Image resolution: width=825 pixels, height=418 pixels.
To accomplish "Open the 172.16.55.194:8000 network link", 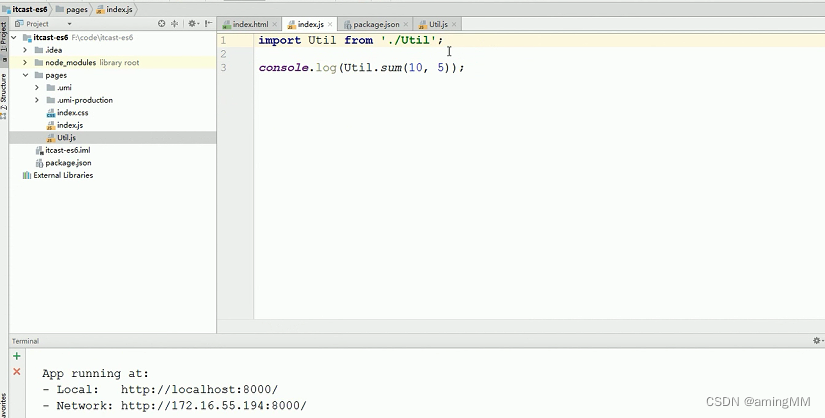I will coord(214,406).
